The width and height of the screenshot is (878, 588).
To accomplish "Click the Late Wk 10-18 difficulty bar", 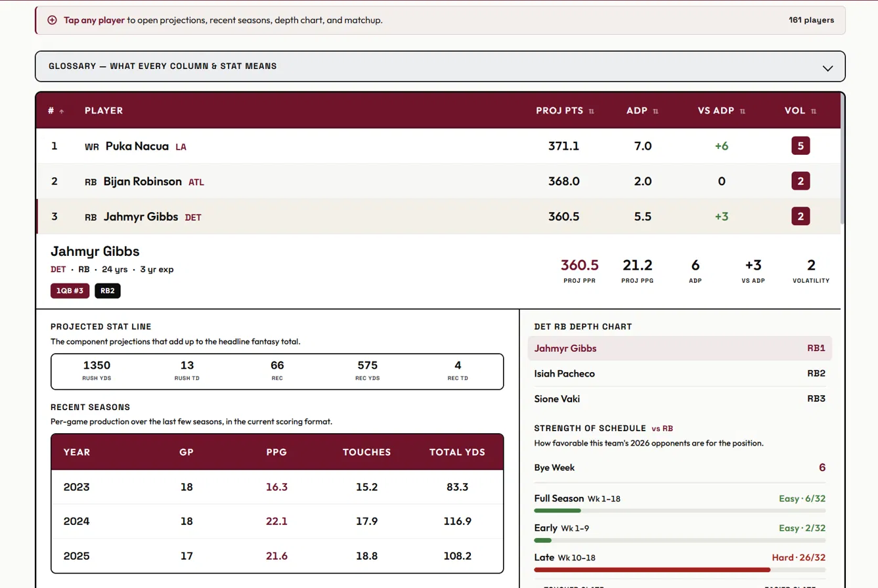I will tap(680, 570).
